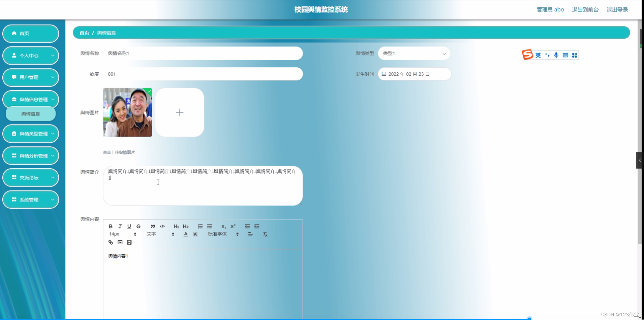Select the italic icon in the editor toolbar
The height and width of the screenshot is (320, 644).
point(120,226)
